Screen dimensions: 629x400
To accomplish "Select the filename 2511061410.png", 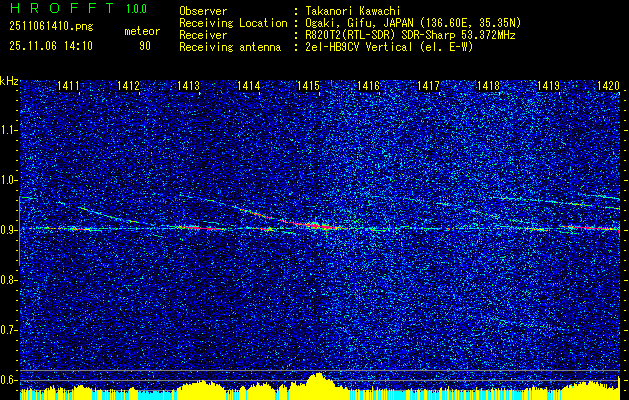I will 51,26.
